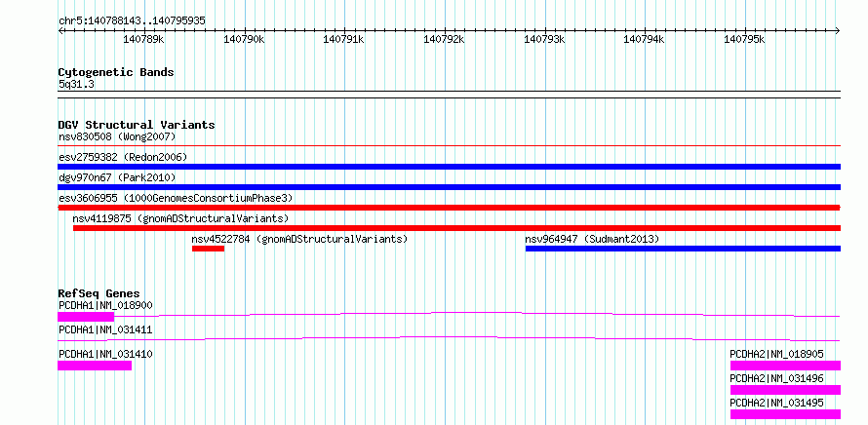The width and height of the screenshot is (868, 425).
Task: Open the PCDHA1|NM_018900 gene label
Action: point(105,305)
